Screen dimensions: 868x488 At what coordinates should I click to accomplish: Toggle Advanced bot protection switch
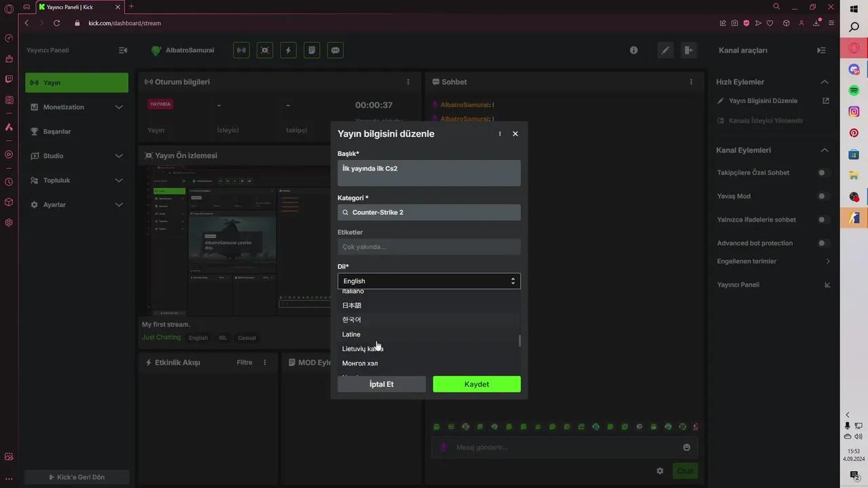(x=823, y=243)
